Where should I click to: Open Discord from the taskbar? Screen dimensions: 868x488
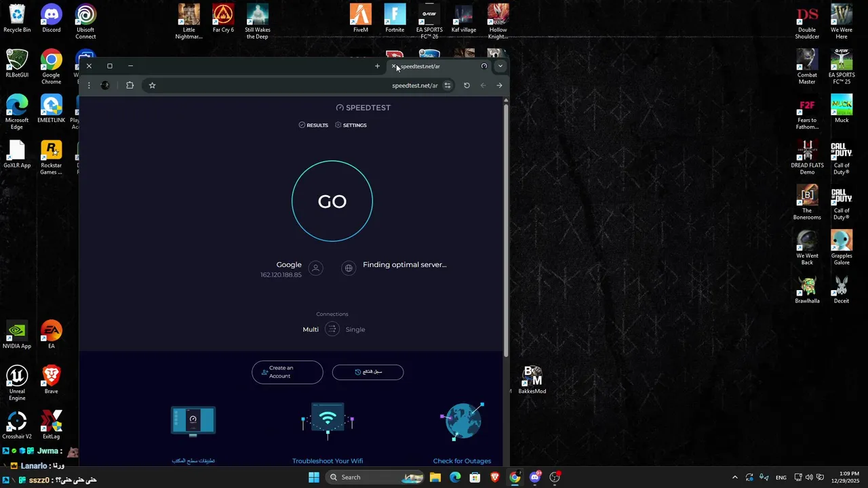pyautogui.click(x=535, y=477)
